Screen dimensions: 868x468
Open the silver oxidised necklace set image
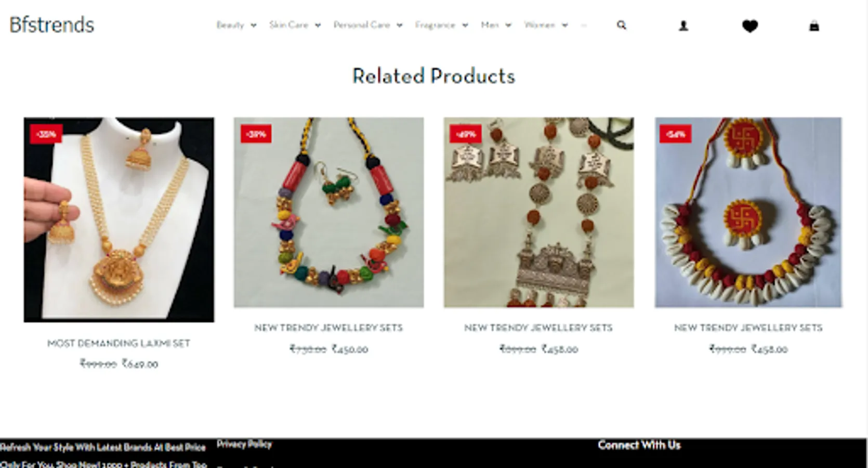point(538,212)
